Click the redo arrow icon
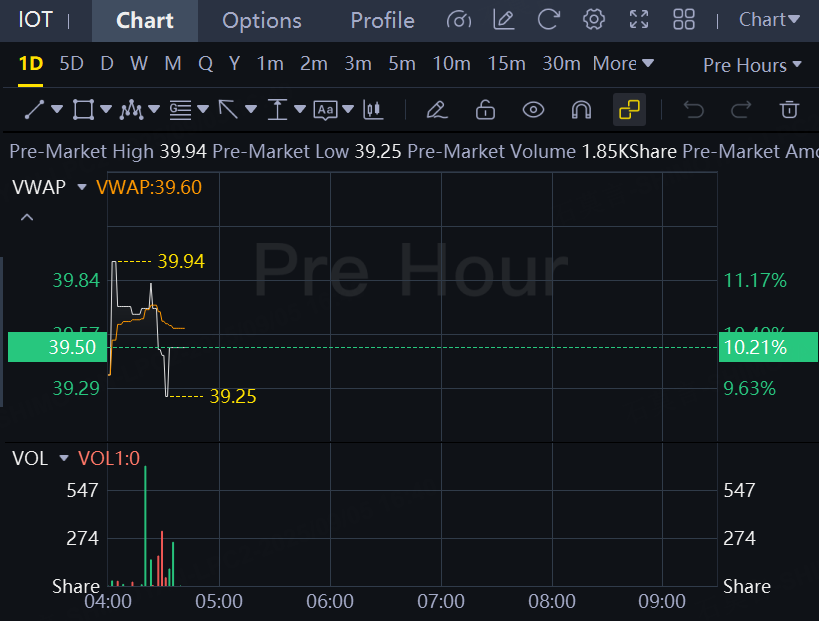This screenshot has height=621, width=819. pyautogui.click(x=741, y=110)
